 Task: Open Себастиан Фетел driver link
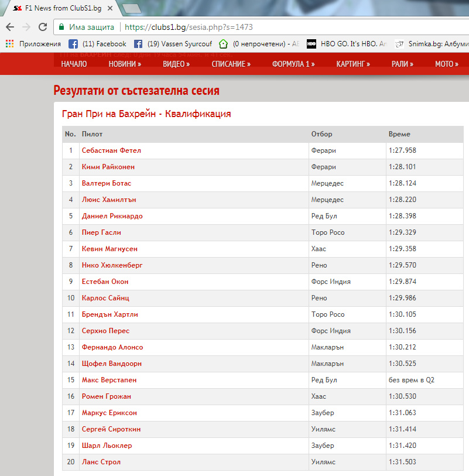(x=111, y=150)
